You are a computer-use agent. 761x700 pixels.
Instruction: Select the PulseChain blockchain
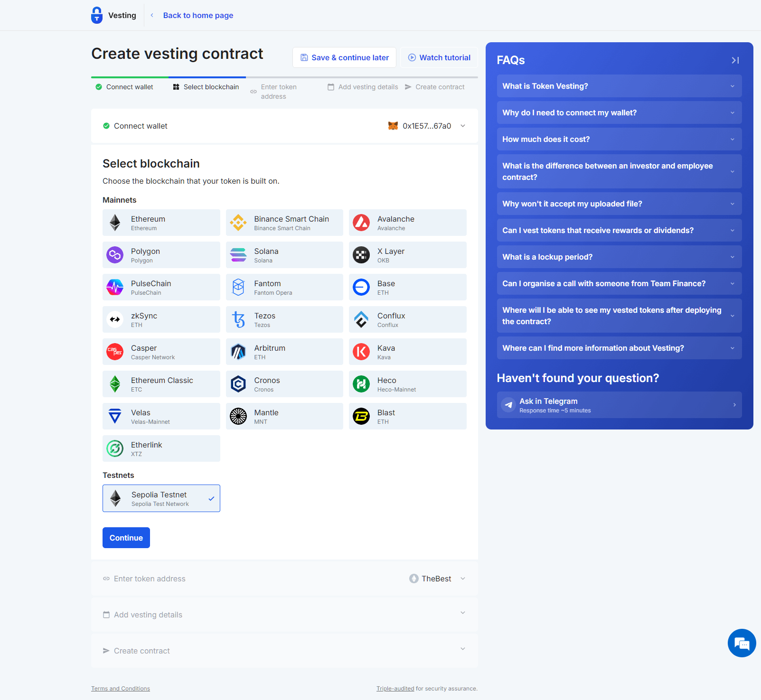click(x=161, y=287)
